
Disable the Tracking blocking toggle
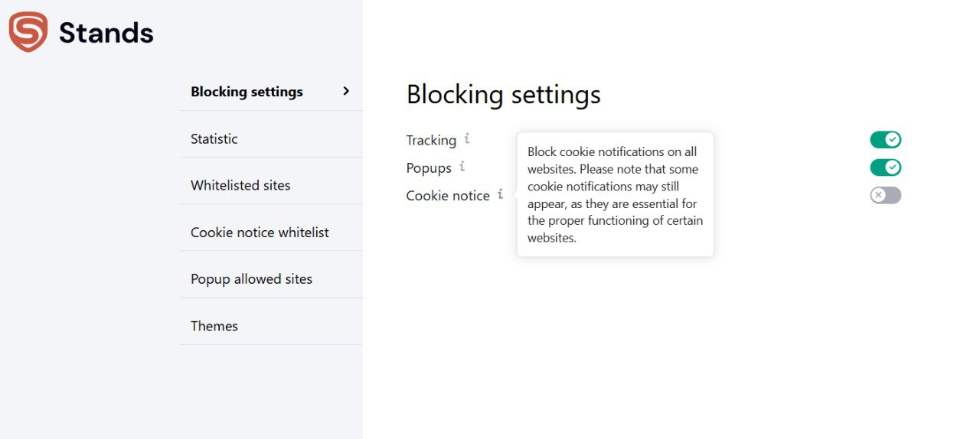(x=885, y=140)
